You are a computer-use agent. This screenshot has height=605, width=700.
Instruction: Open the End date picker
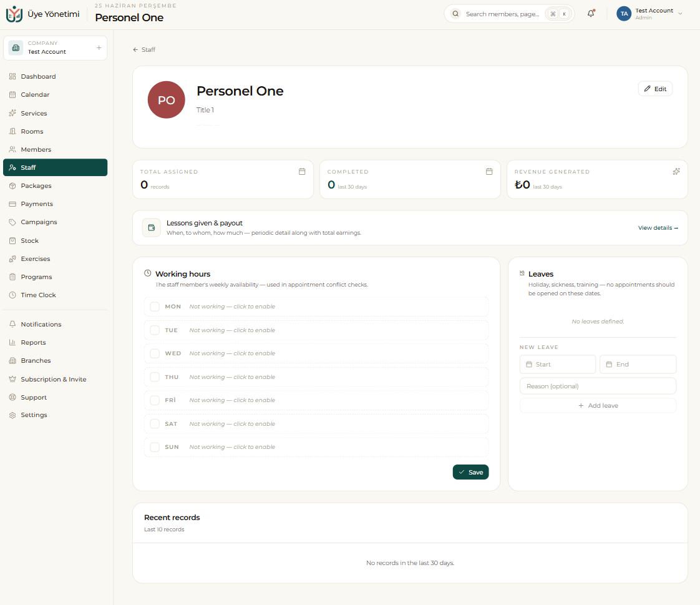coord(638,364)
